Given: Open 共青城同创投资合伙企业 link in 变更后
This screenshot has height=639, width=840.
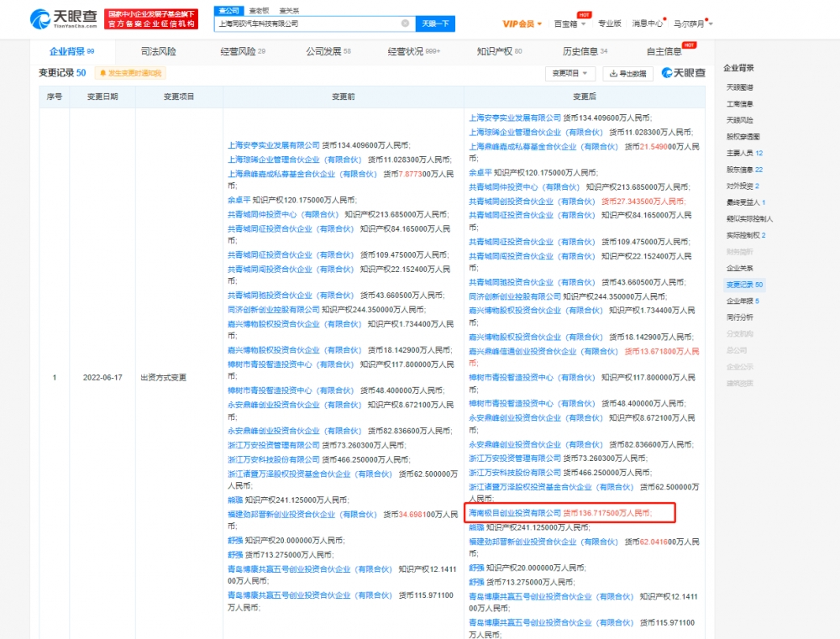Looking at the screenshot, I should pos(532,202).
